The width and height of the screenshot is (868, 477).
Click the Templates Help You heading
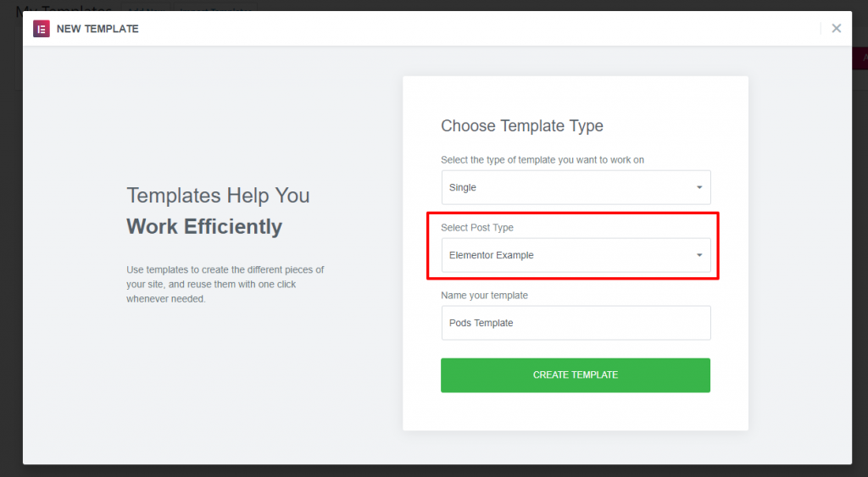[218, 196]
